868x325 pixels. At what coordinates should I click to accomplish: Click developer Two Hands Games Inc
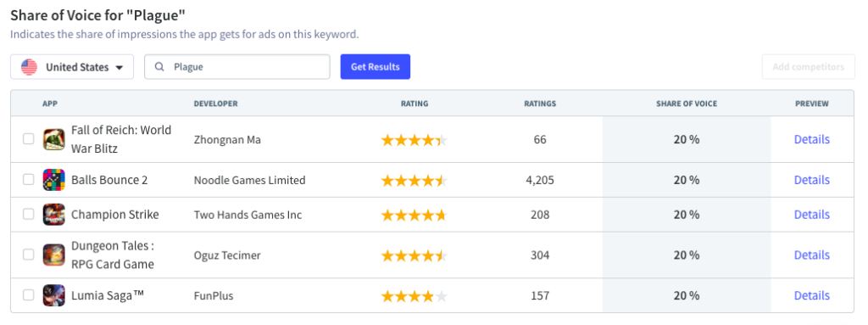(248, 215)
